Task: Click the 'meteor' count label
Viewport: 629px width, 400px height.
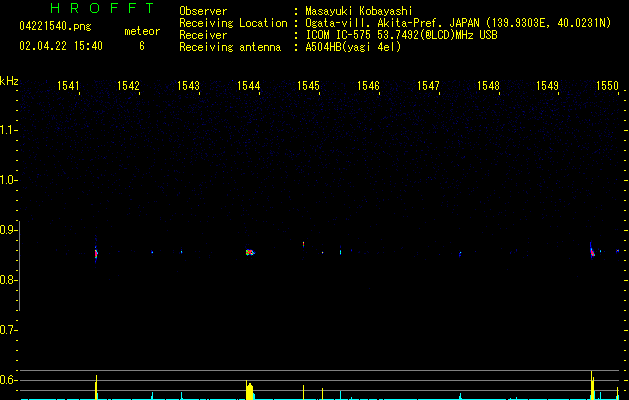Action: pyautogui.click(x=142, y=31)
